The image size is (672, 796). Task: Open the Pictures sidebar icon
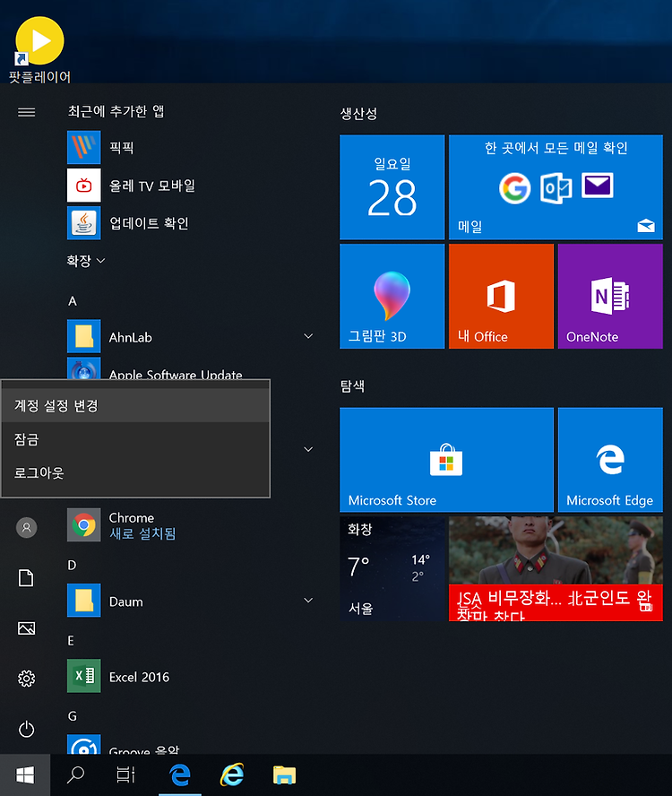coord(26,628)
